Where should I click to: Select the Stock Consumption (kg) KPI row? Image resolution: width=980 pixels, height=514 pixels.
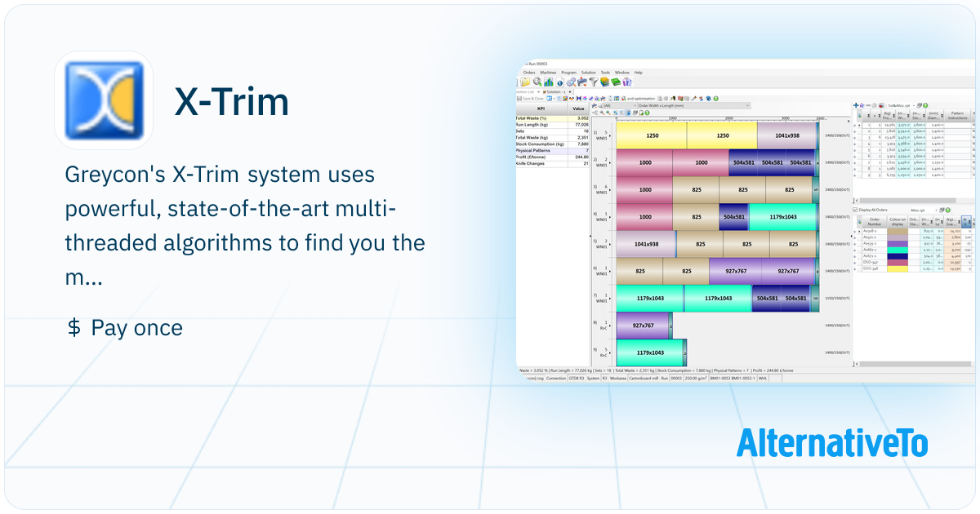tap(552, 144)
